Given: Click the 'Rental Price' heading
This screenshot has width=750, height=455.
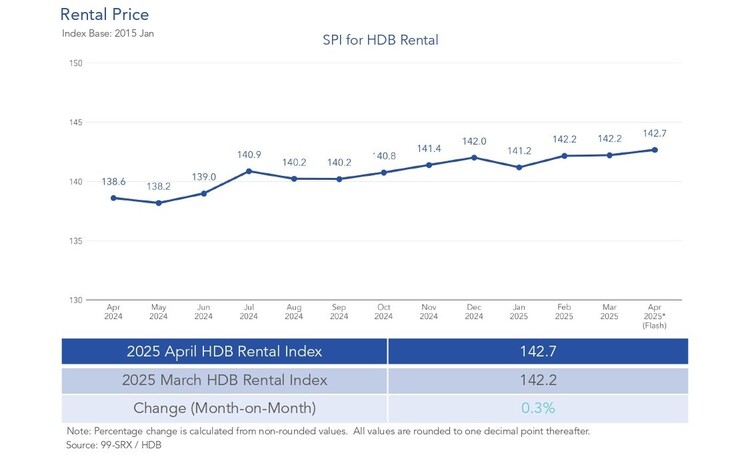Looking at the screenshot, I should click(x=104, y=14).
